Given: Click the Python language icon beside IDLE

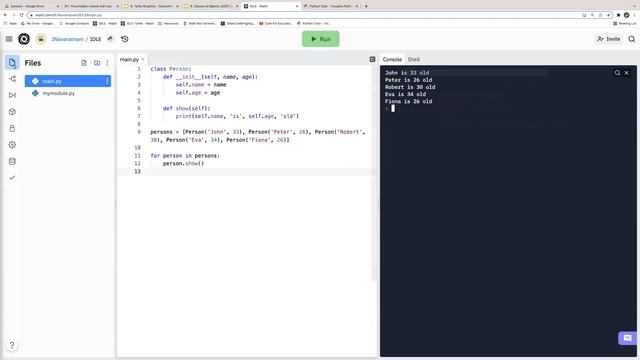Looking at the screenshot, I should click(x=110, y=39).
